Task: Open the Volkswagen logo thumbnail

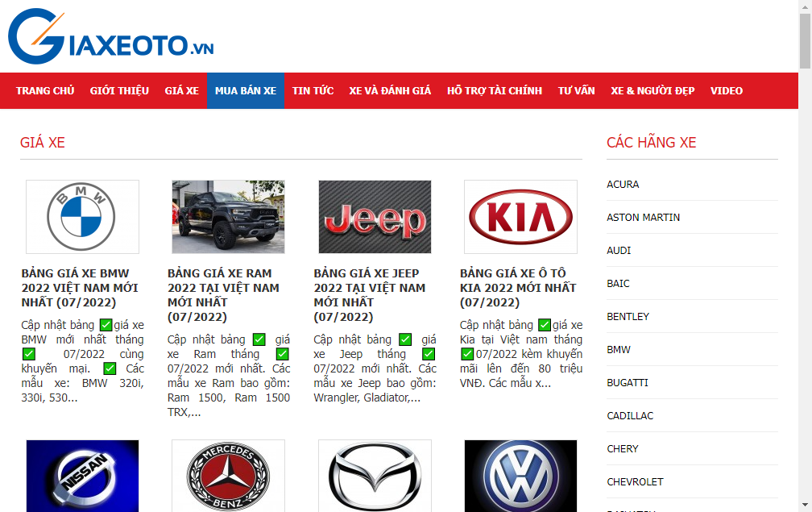Action: pos(521,477)
